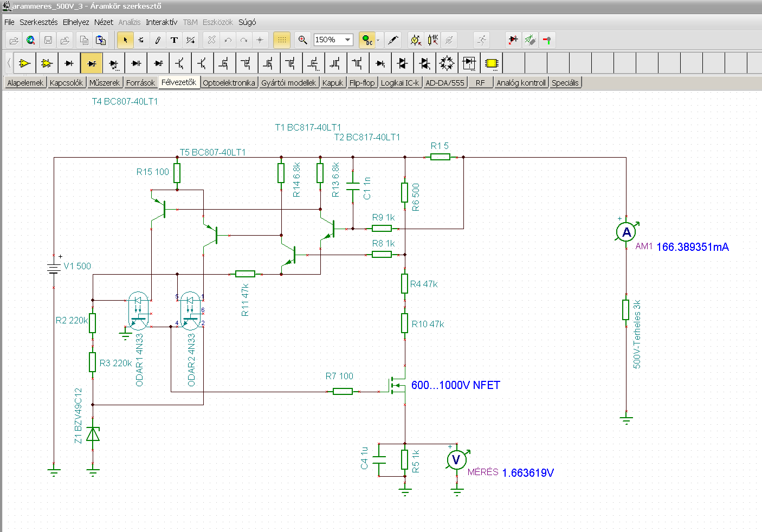762x532 pixels.
Task: Pick the diode bridge rectifier icon
Action: click(447, 63)
